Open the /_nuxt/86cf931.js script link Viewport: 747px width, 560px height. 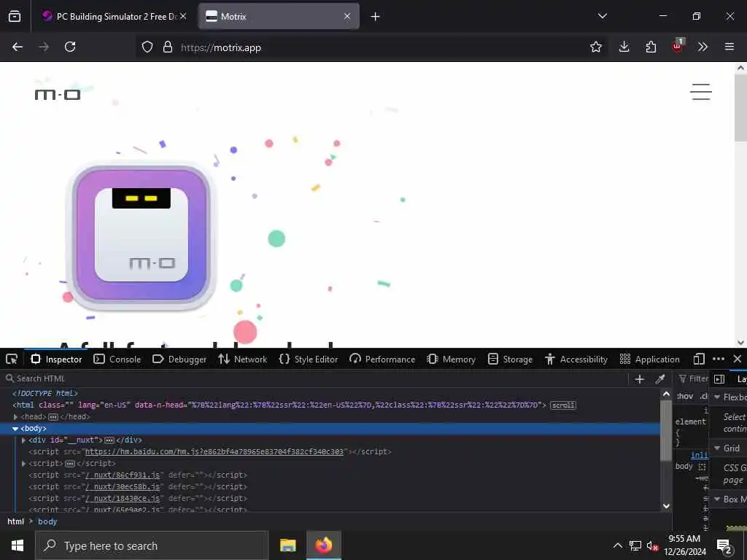coord(123,475)
